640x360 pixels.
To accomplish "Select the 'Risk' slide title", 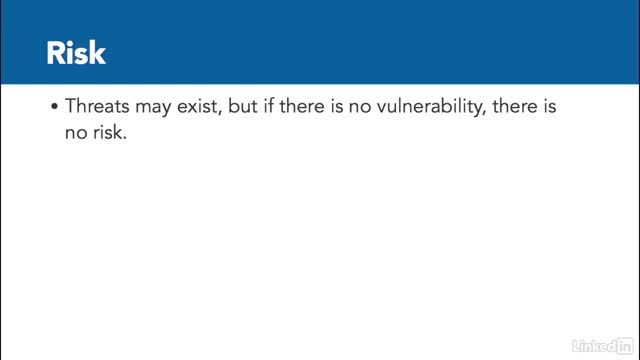I will pos(76,53).
